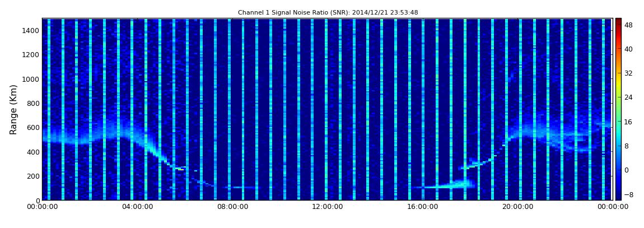Click the 200 range tick label

pyautogui.click(x=33, y=176)
